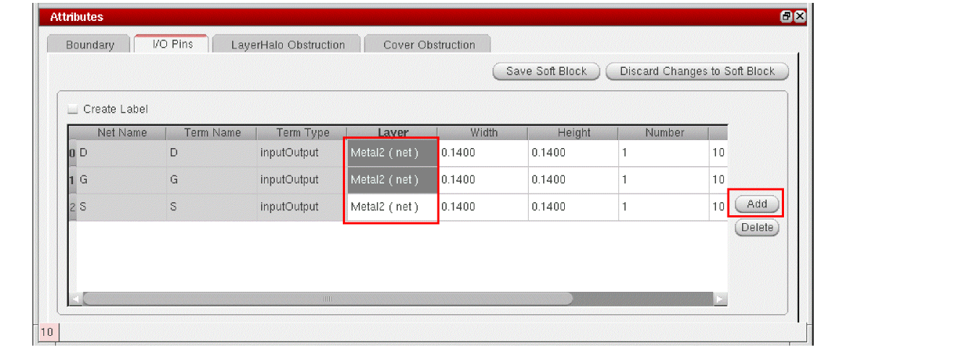Select row header 2 for net S

(x=72, y=207)
